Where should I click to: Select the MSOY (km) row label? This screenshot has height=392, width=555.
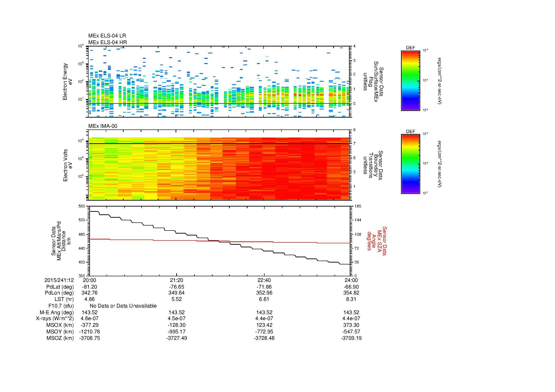60,332
